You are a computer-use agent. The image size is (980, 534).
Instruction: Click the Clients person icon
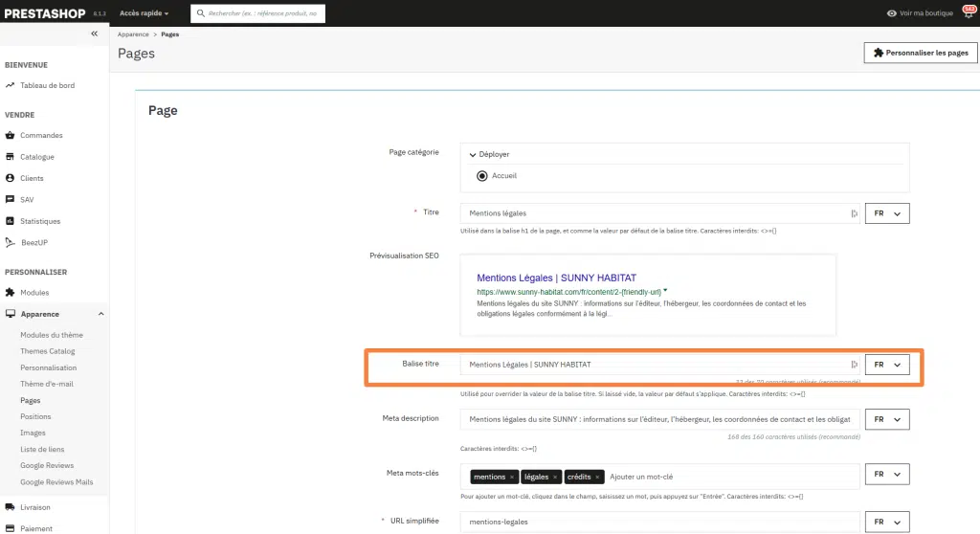point(10,178)
